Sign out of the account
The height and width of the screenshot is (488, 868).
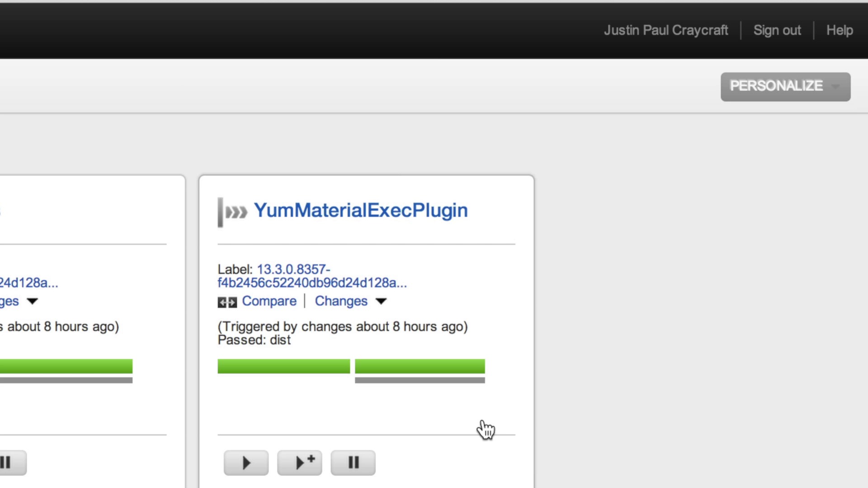[x=777, y=30]
